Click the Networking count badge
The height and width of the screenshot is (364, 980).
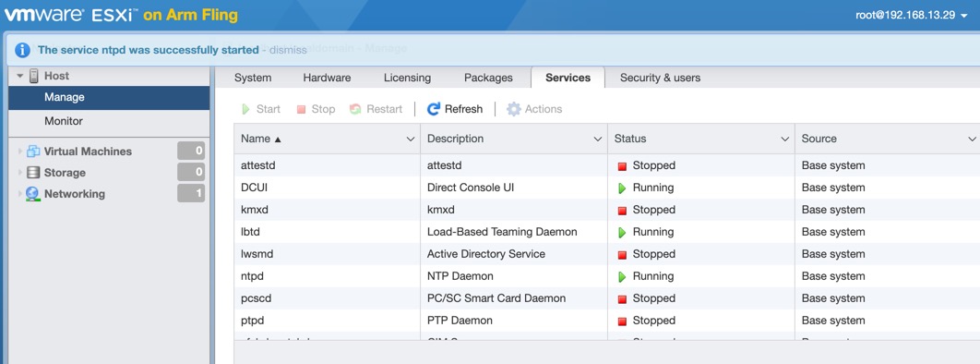coord(191,194)
